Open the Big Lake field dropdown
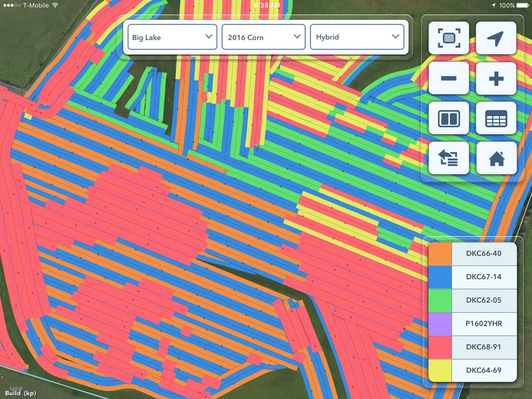 click(x=172, y=37)
